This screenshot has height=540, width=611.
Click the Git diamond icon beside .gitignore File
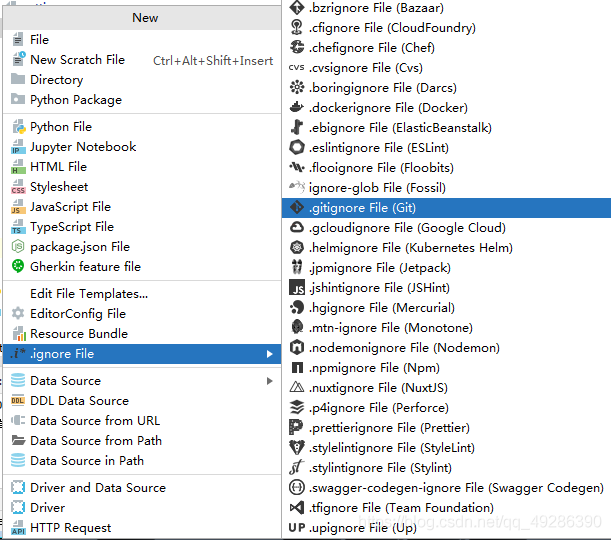tap(297, 207)
